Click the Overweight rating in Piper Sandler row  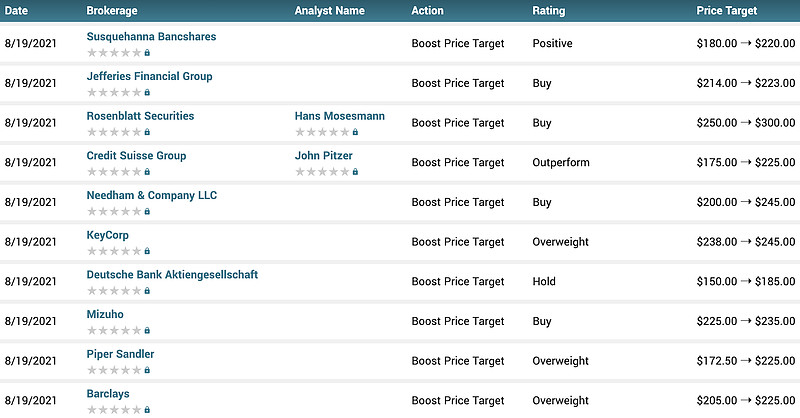pos(561,361)
